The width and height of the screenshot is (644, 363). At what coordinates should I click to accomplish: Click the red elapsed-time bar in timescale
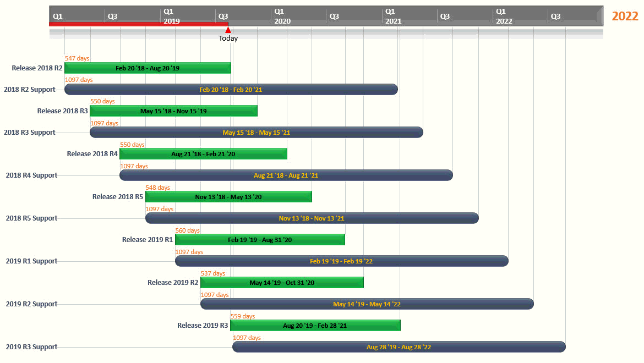[138, 24]
